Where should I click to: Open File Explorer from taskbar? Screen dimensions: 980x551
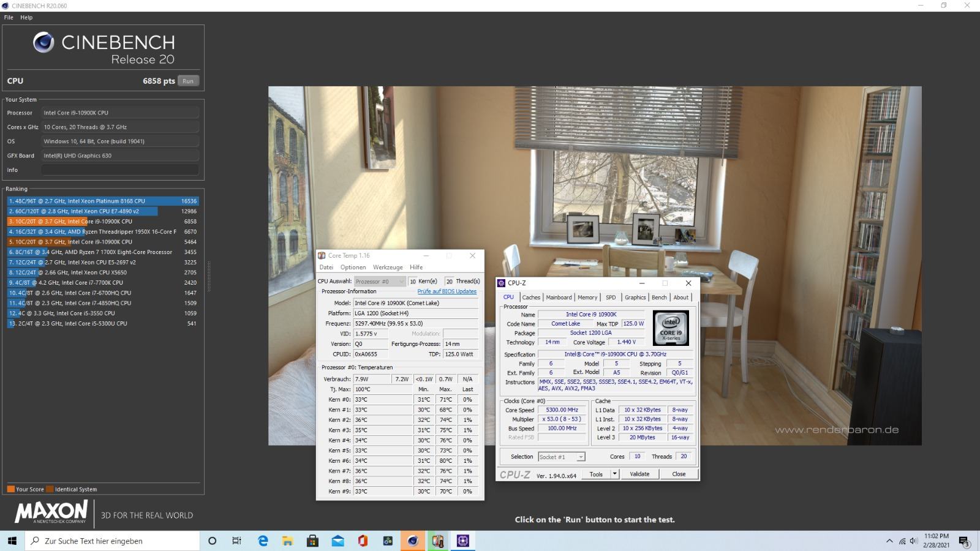click(x=288, y=541)
